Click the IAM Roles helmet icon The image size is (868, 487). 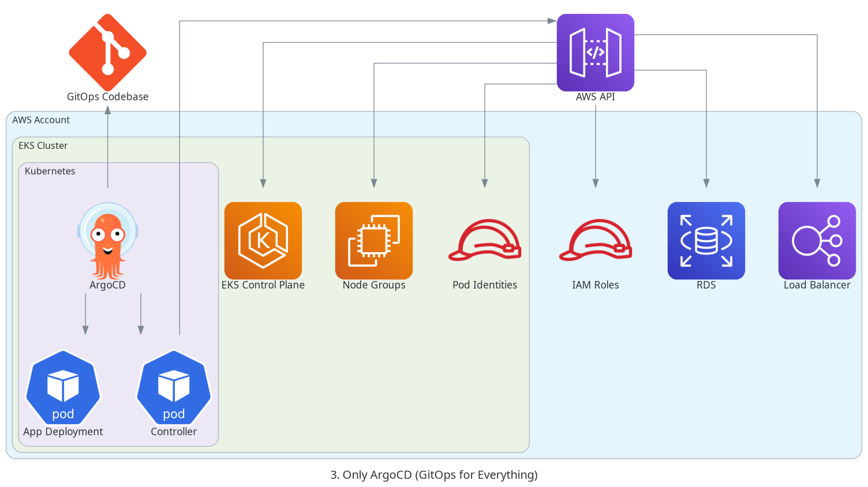tap(596, 241)
